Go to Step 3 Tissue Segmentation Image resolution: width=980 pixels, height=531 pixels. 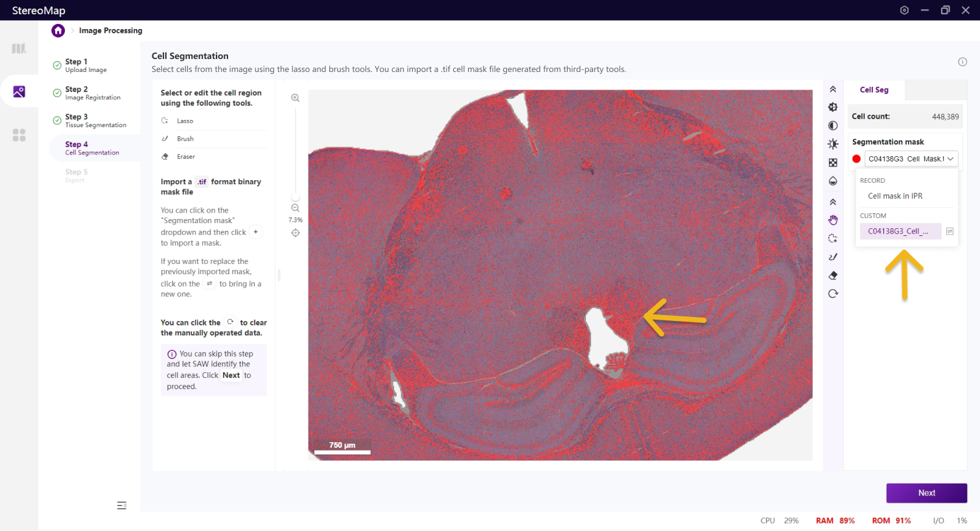(95, 121)
